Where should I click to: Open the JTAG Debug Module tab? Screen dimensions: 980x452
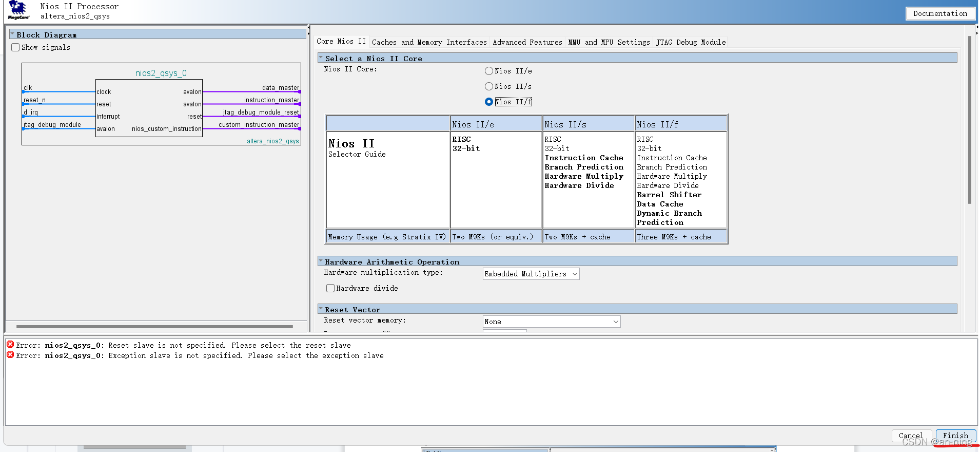691,42
